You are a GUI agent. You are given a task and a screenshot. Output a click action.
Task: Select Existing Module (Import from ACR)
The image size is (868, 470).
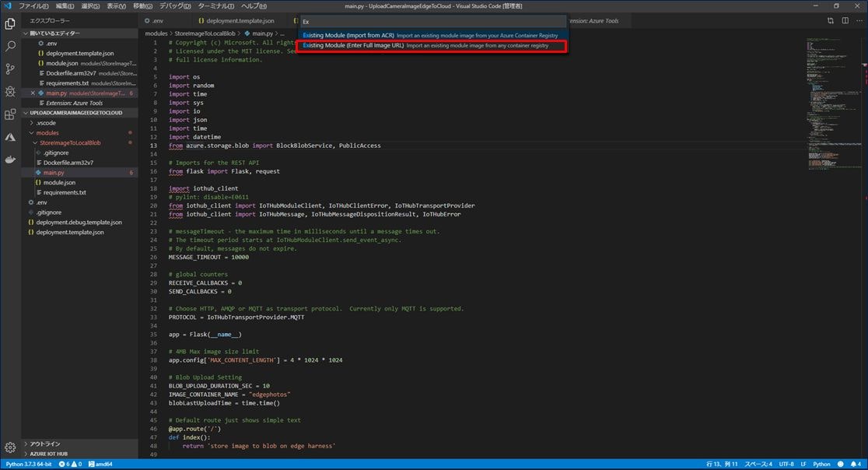pos(433,35)
